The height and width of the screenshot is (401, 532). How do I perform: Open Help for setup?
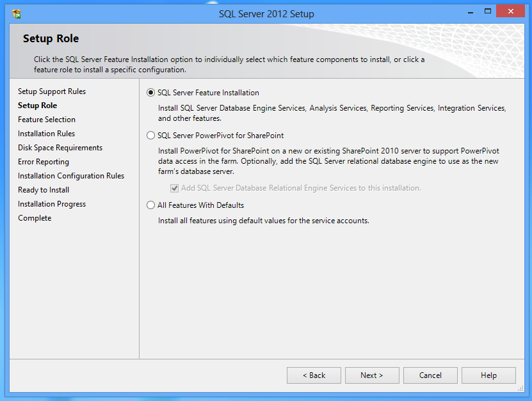click(488, 375)
